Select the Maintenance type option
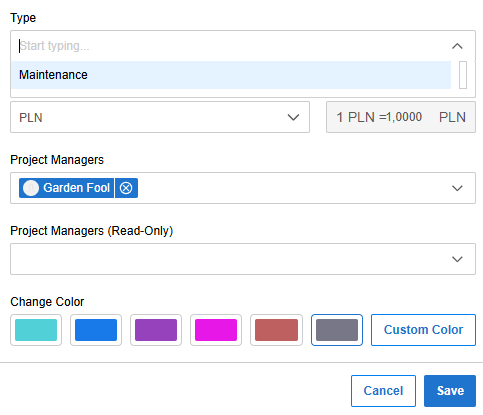Image resolution: width=483 pixels, height=415 pixels. 231,75
